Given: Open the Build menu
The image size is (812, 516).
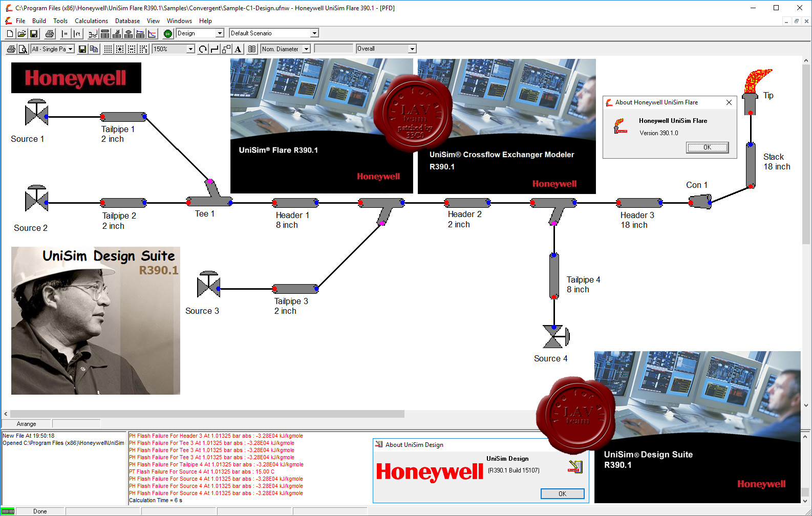Looking at the screenshot, I should pyautogui.click(x=39, y=21).
